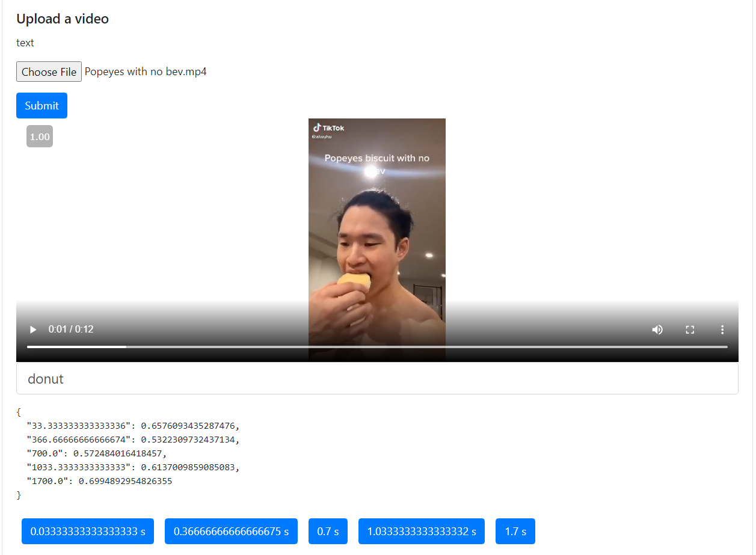Jump to the 0.36666666666666675 s timestamp
756x555 pixels.
tap(231, 532)
